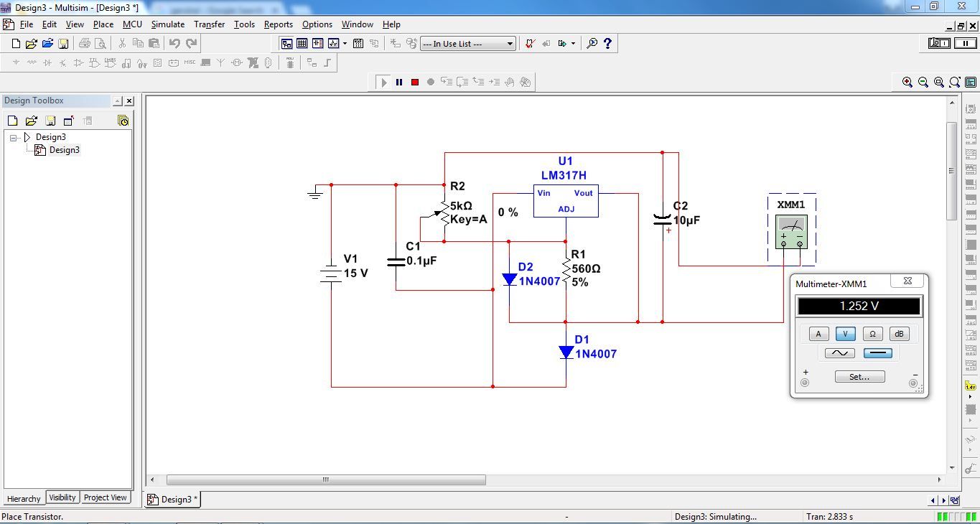Run the simulation with the play button

(x=383, y=82)
